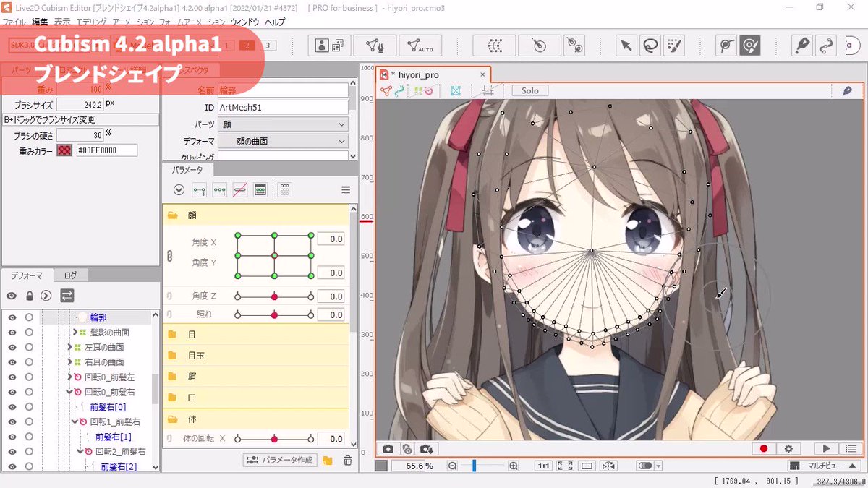
Task: Click the camera snapshot icon below canvas
Action: (x=388, y=448)
